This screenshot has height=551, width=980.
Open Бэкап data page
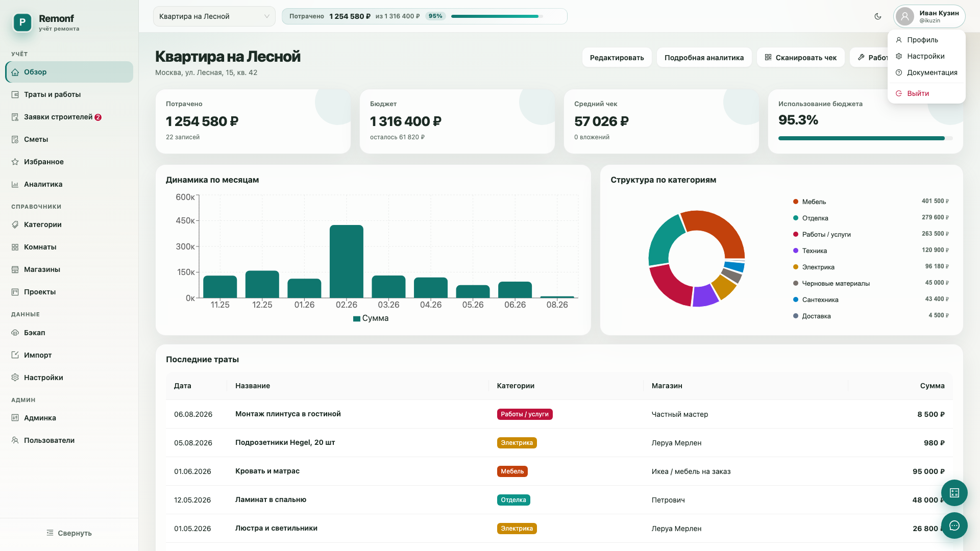[x=69, y=333]
